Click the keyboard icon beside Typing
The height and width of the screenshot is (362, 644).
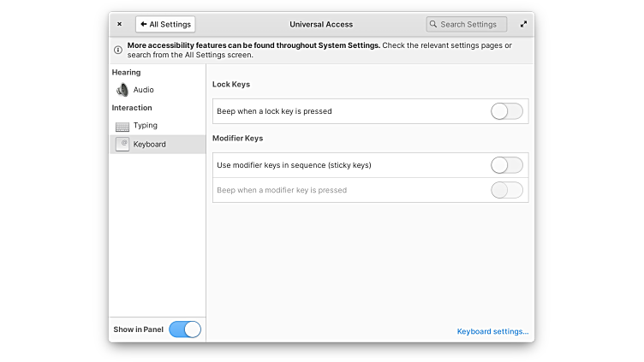122,126
